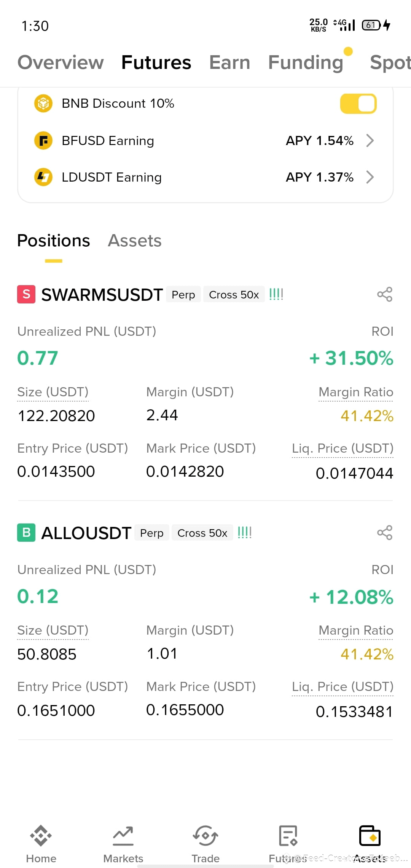The height and width of the screenshot is (868, 411).
Task: Expand BFUSD Earning APY 1.54% chevron
Action: tap(370, 140)
